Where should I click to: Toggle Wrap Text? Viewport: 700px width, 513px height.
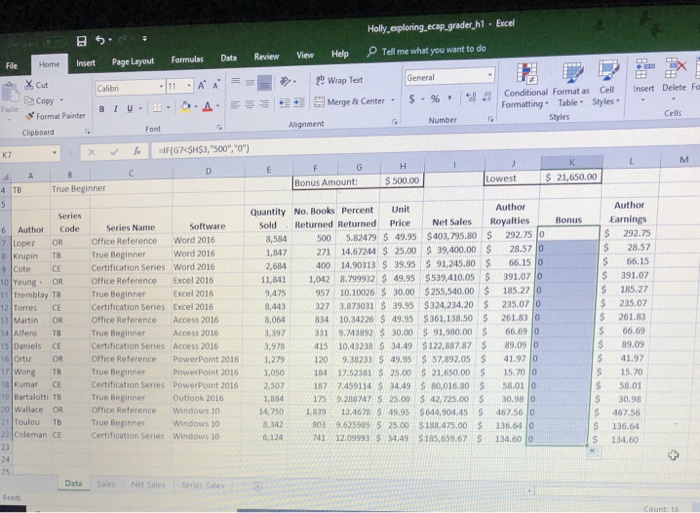340,80
